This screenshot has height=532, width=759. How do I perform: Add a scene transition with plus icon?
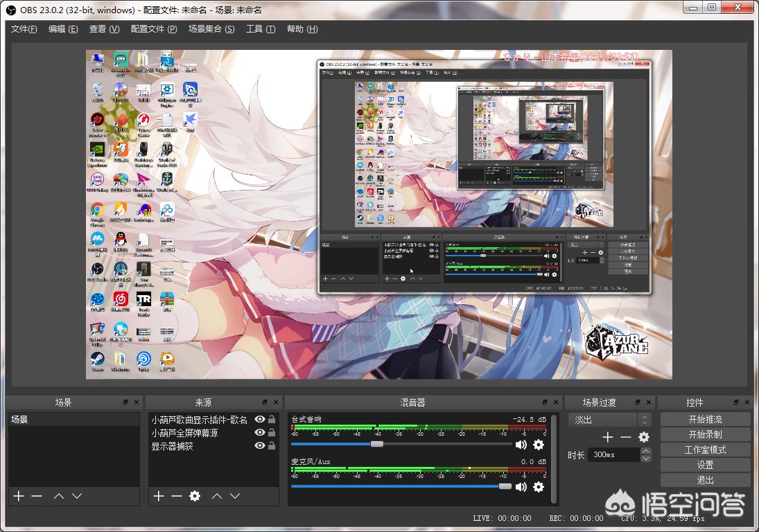pyautogui.click(x=608, y=437)
